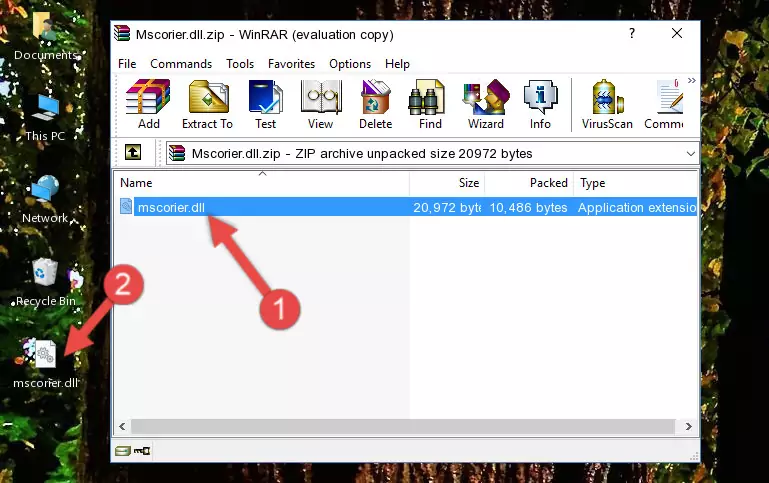Select the mscorier.dll file row
The height and width of the screenshot is (483, 769).
407,207
